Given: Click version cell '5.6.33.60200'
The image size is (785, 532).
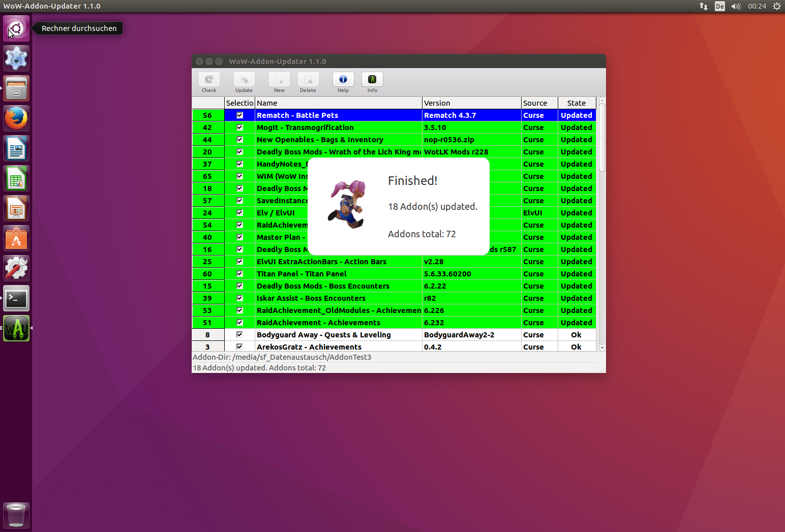Looking at the screenshot, I should tap(472, 274).
